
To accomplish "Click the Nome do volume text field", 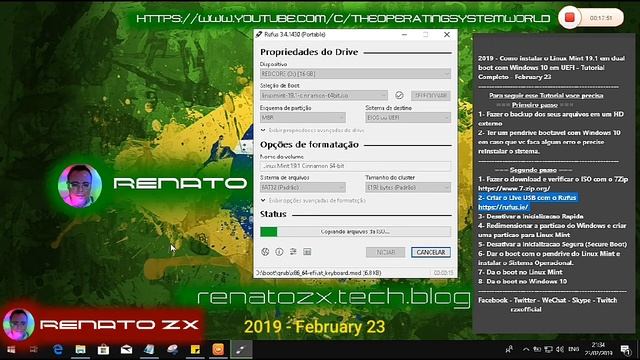I will (355, 166).
